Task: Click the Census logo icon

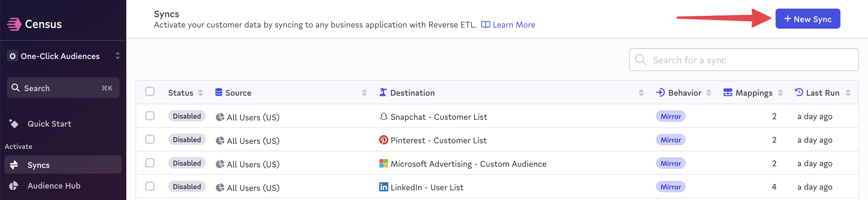Action: [x=14, y=24]
